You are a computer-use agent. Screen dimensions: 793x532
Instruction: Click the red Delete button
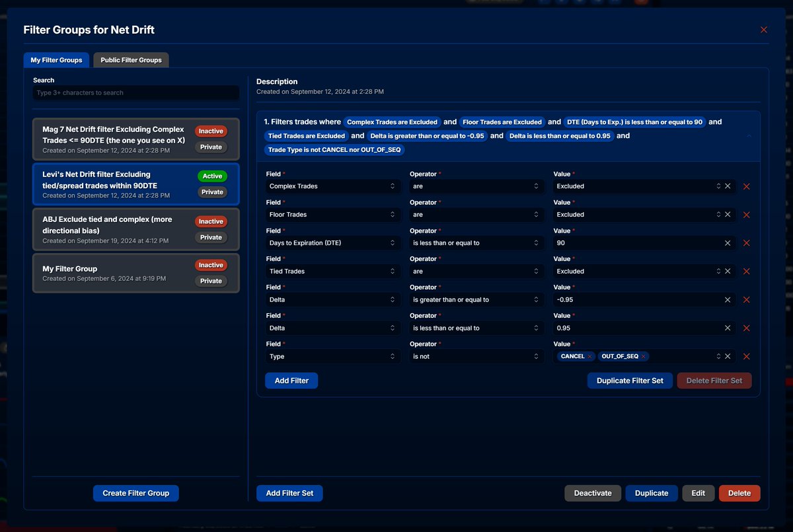(x=739, y=493)
